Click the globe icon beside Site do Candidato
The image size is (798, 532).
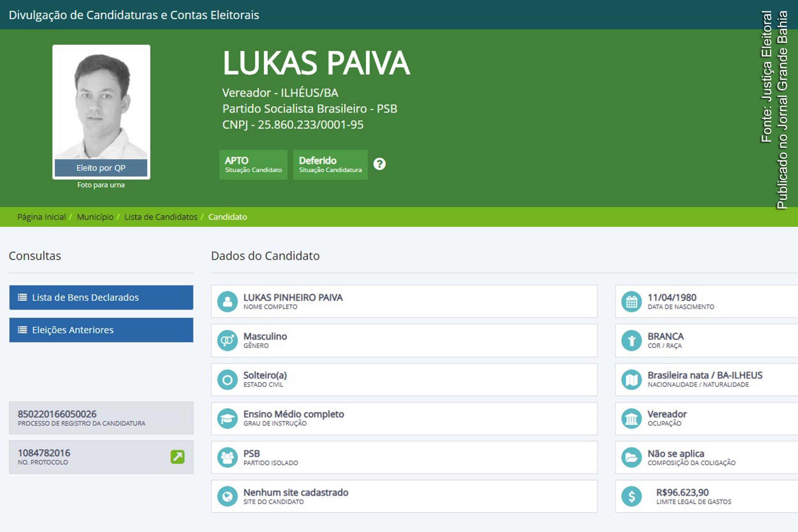(227, 496)
